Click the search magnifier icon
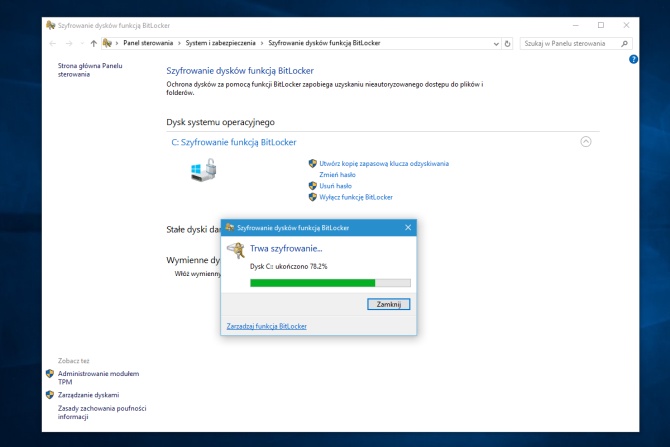Viewport: 670px width, 447px height. [x=625, y=44]
